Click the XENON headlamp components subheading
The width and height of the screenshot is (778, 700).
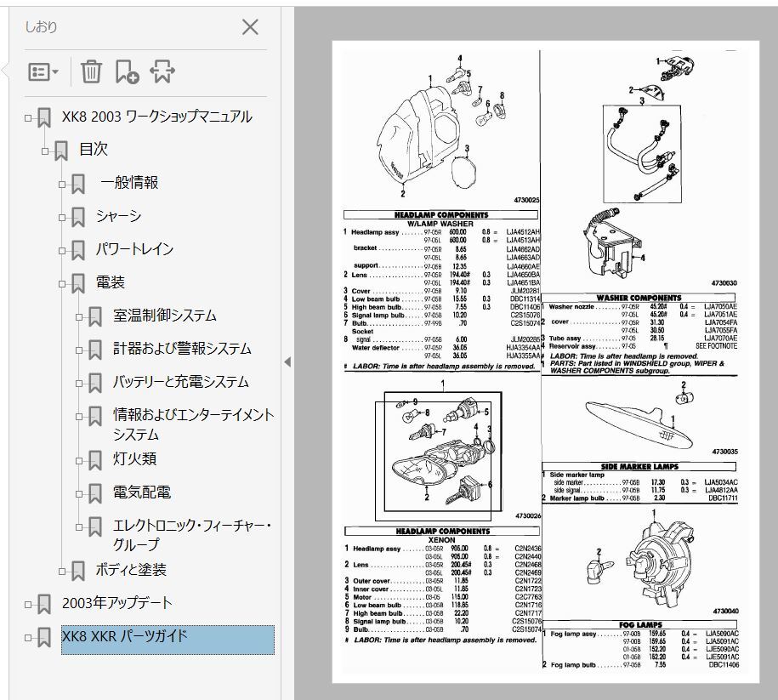tap(441, 540)
